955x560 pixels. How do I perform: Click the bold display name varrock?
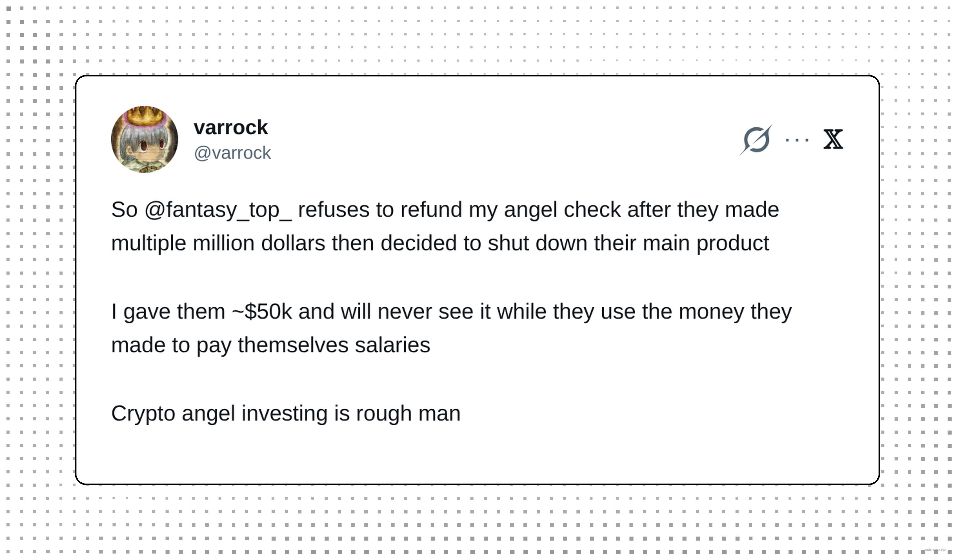[230, 127]
